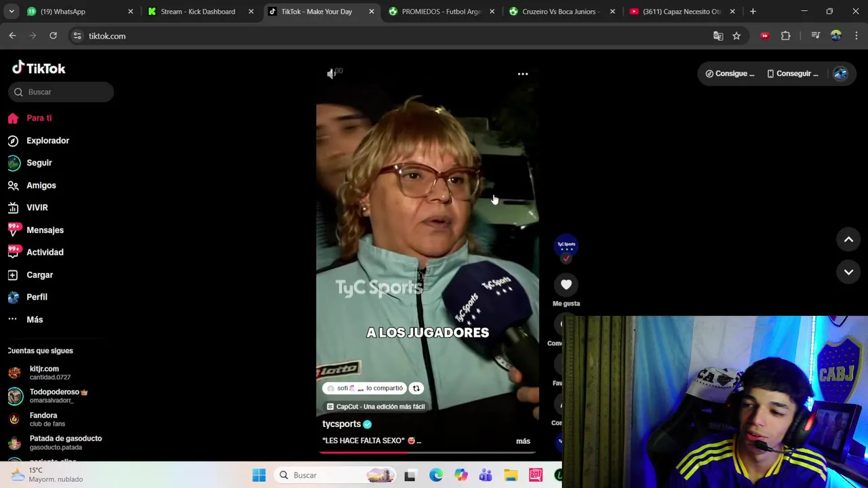Image resolution: width=868 pixels, height=488 pixels.
Task: Close the TikTok browser tab
Action: pos(372,12)
